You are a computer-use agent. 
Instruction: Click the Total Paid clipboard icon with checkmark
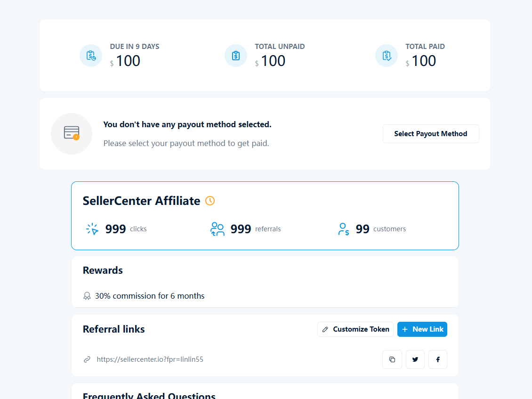(386, 55)
